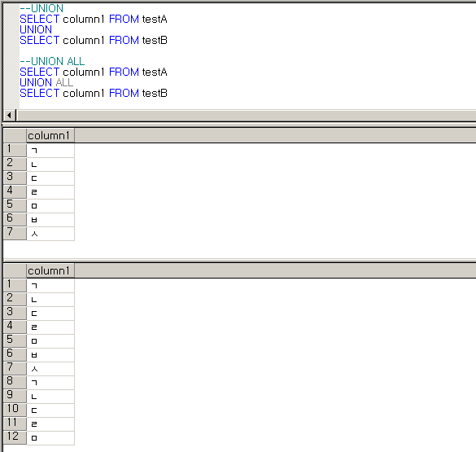Click the ㄱ cell in row 8 of second grid
476x452 pixels.
(50, 383)
